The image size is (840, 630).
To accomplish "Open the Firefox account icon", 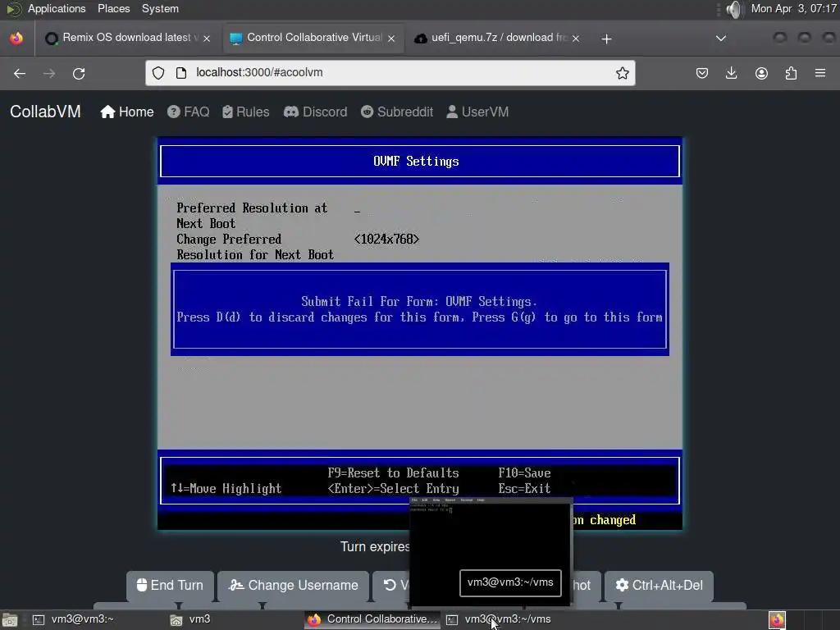I will pos(761,73).
